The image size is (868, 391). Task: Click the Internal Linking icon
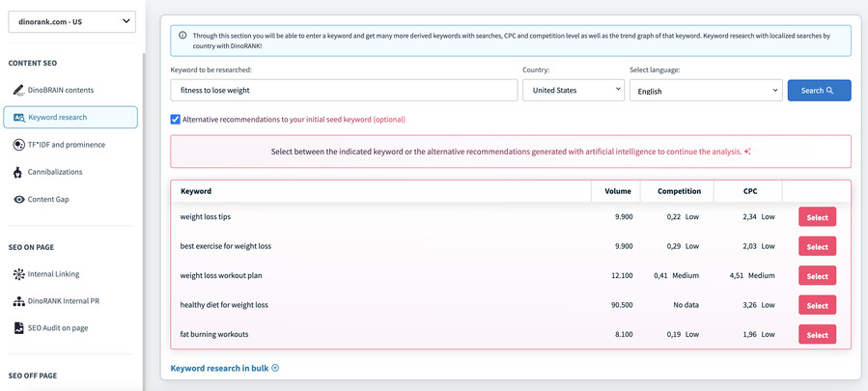pos(18,274)
